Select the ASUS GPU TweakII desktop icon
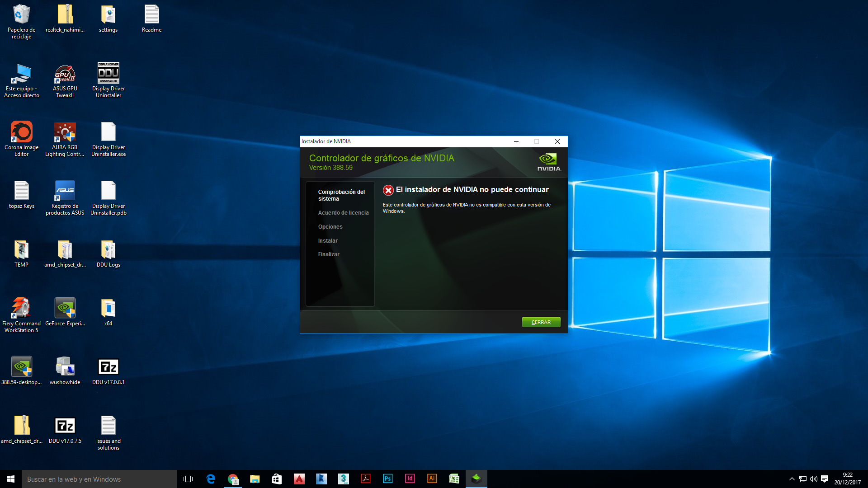The height and width of the screenshot is (488, 868). (65, 74)
